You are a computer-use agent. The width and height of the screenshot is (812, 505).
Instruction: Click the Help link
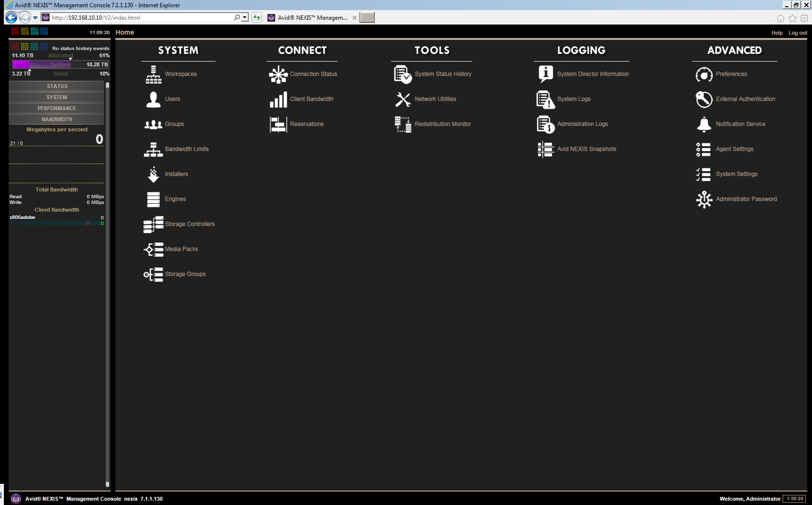(x=777, y=33)
